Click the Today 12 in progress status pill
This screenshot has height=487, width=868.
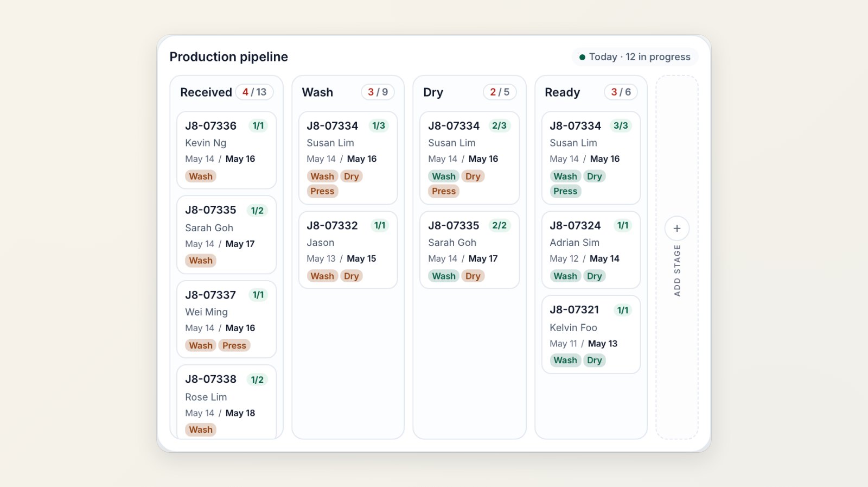(x=635, y=57)
